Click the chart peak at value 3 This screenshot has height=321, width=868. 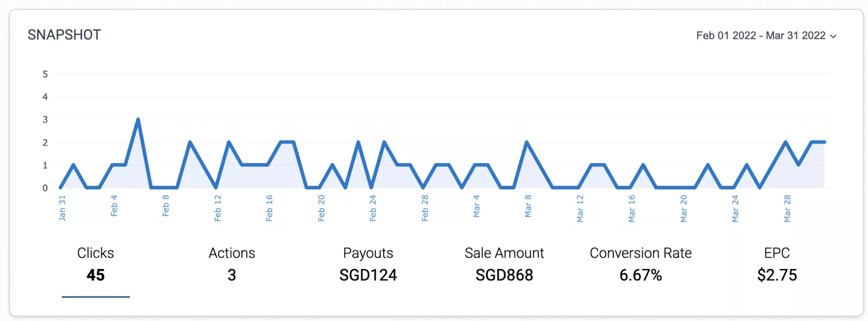pyautogui.click(x=138, y=119)
